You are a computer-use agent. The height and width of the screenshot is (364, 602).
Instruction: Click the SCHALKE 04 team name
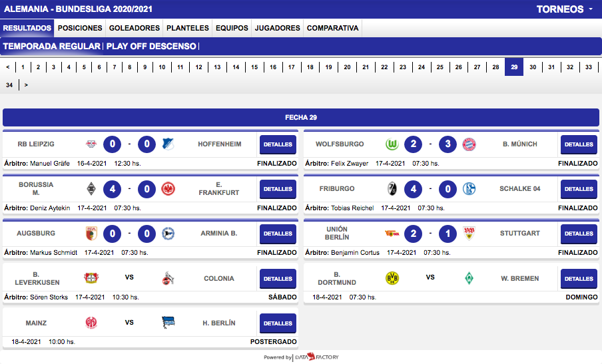coord(520,189)
